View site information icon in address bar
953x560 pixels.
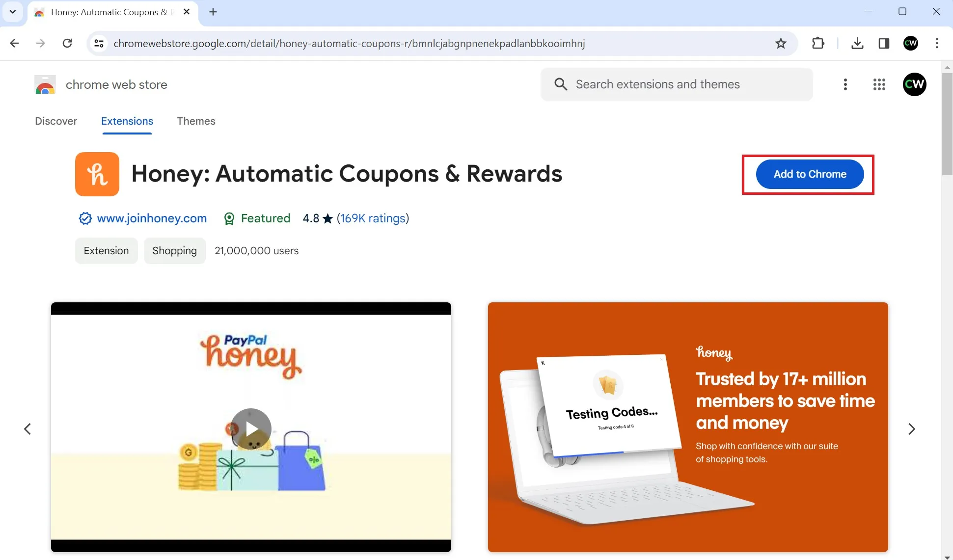point(99,43)
